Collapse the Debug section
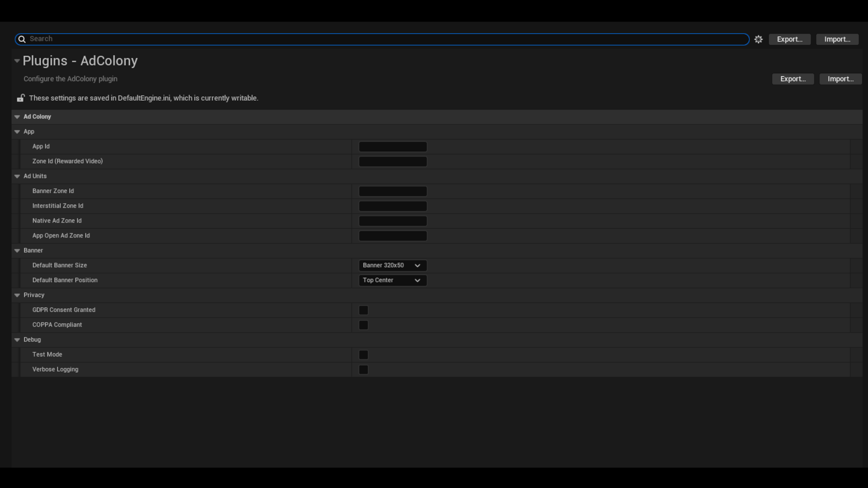Screen dimensions: 868x488 17,340
